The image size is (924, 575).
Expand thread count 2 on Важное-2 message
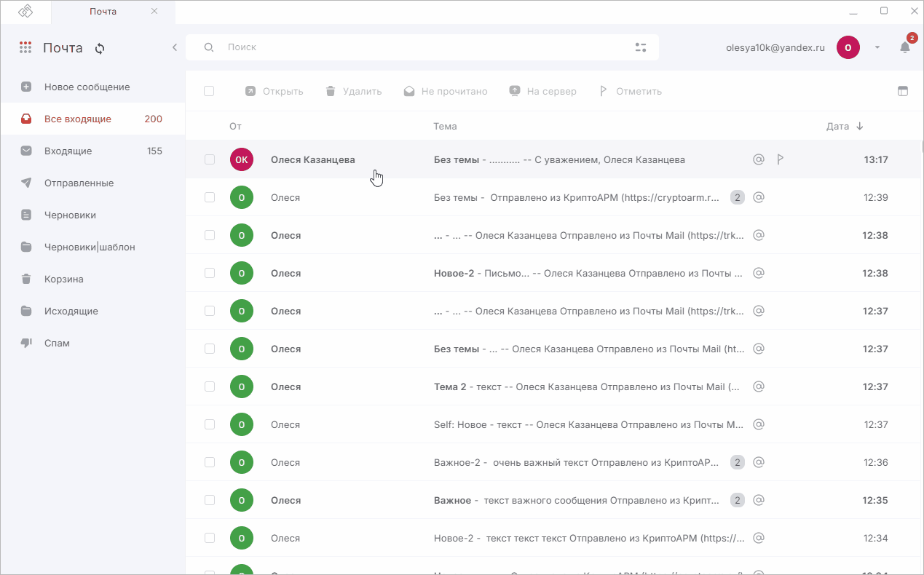point(737,462)
